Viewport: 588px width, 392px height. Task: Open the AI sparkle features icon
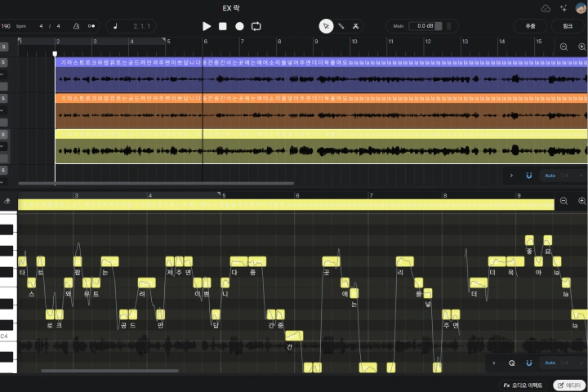[x=563, y=8]
